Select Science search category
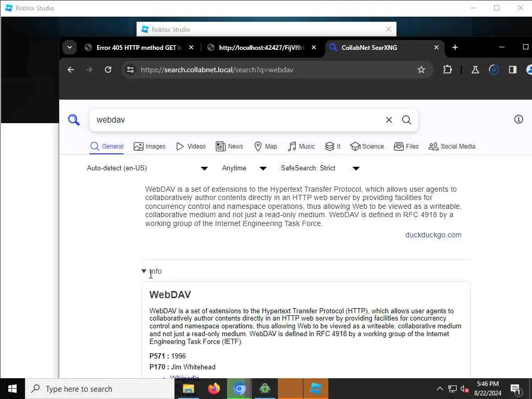 pyautogui.click(x=367, y=146)
